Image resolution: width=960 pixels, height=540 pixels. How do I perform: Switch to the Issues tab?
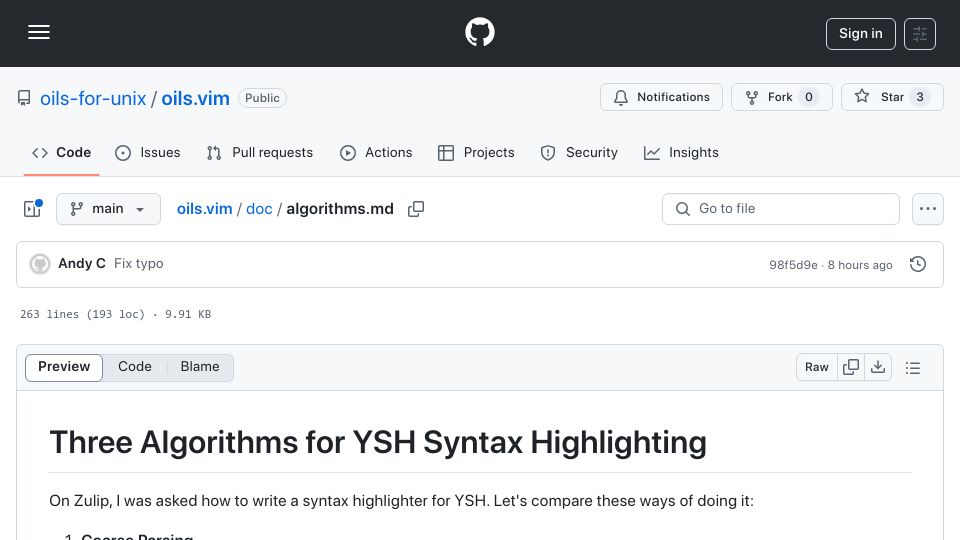[x=148, y=152]
